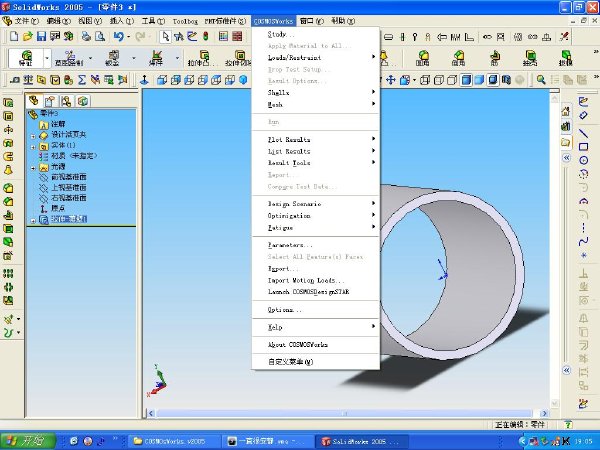Select the Spline sketch tool
This screenshot has width=600, height=450.
(x=583, y=241)
